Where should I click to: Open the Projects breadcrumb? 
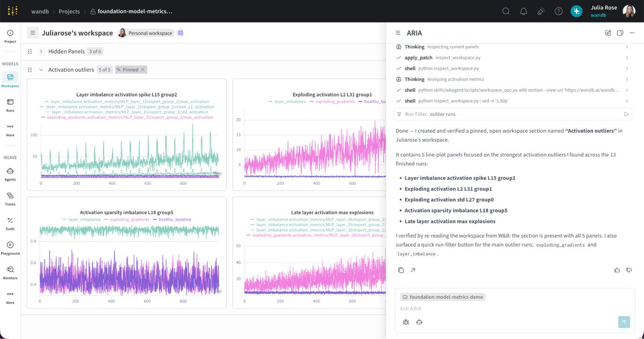[x=69, y=11]
